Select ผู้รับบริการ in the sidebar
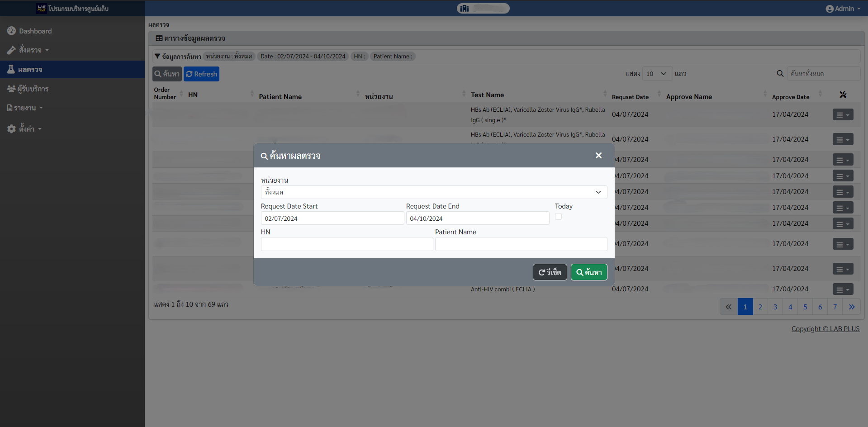Image resolution: width=868 pixels, height=427 pixels. [x=33, y=89]
